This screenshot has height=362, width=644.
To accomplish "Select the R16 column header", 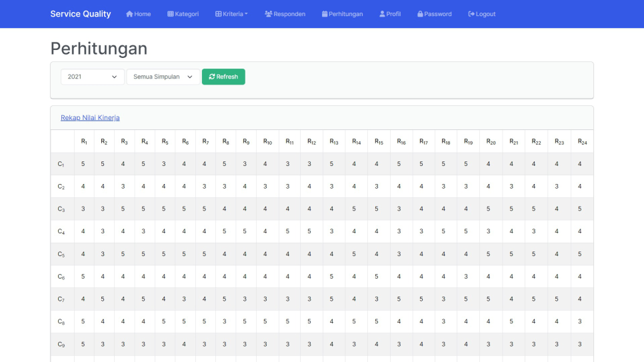I will (401, 141).
